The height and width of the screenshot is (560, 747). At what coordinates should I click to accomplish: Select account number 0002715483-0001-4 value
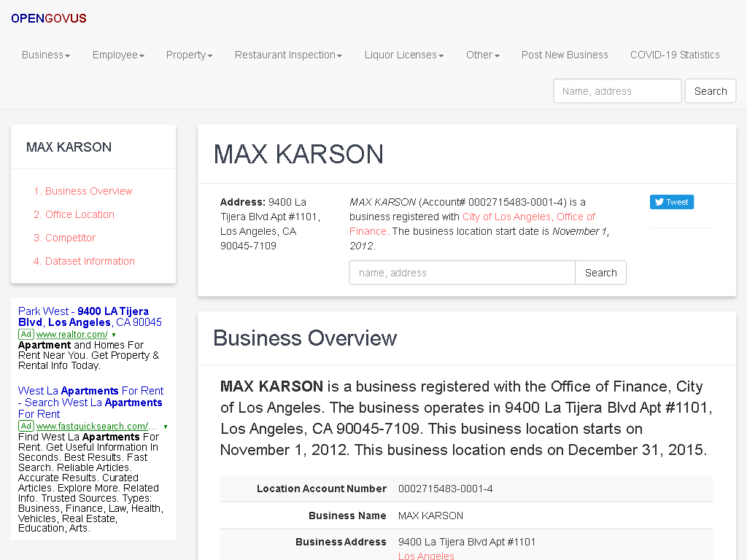click(x=446, y=489)
